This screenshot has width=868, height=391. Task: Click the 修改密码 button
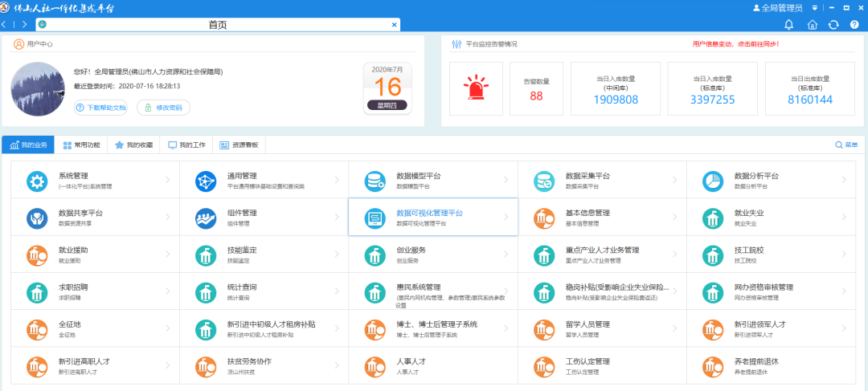pyautogui.click(x=164, y=108)
